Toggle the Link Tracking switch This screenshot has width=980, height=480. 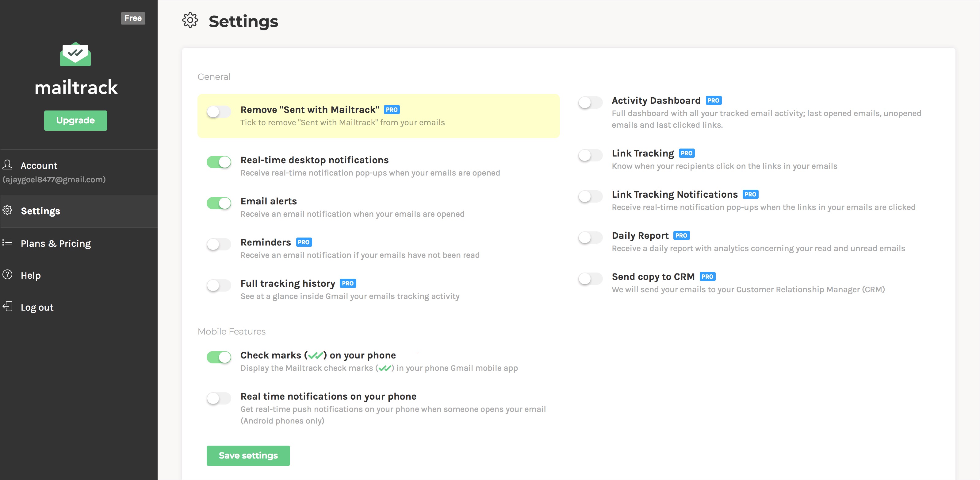tap(591, 155)
